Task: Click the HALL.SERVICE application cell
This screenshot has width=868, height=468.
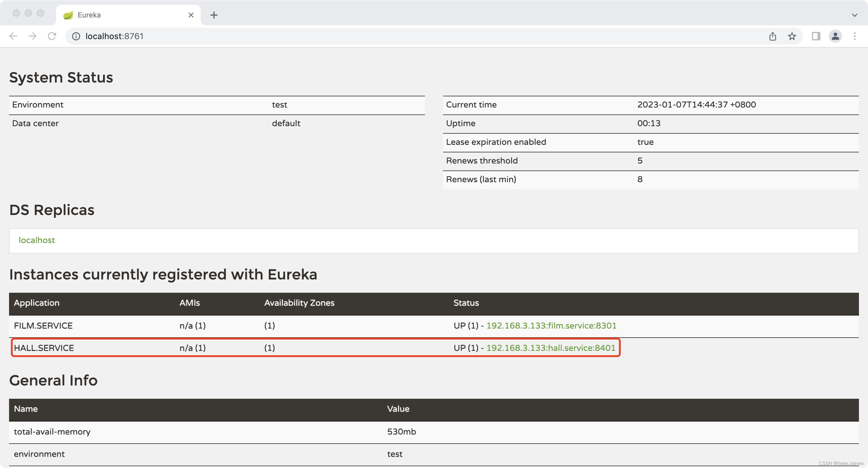Action: click(44, 348)
